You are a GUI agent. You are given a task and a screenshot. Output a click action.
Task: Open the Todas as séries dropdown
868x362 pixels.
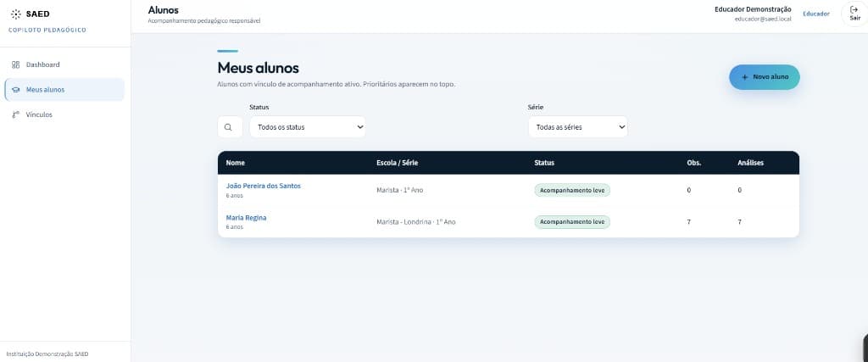[x=578, y=127]
